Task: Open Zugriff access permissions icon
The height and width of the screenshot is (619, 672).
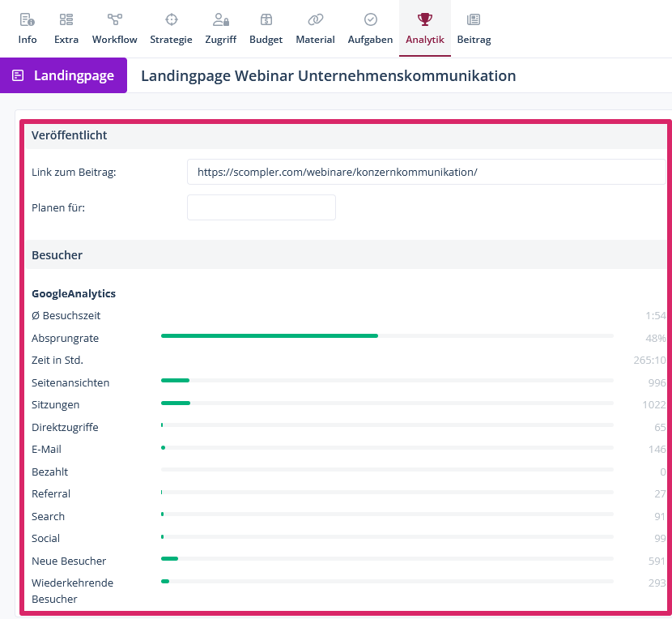Action: pos(220,20)
